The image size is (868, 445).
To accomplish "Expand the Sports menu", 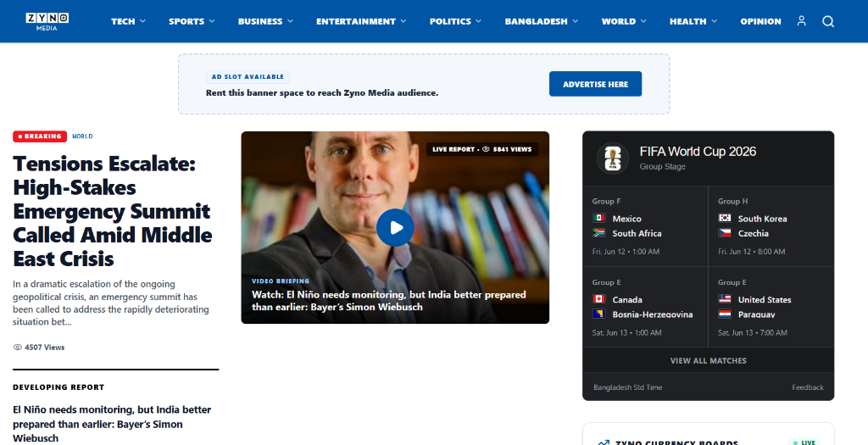I will (x=192, y=21).
